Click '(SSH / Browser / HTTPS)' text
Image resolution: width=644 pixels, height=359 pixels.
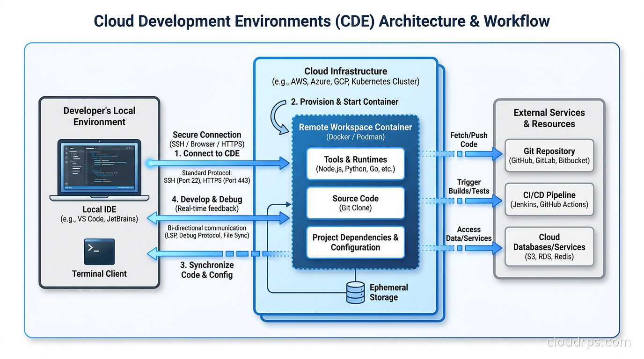(207, 144)
